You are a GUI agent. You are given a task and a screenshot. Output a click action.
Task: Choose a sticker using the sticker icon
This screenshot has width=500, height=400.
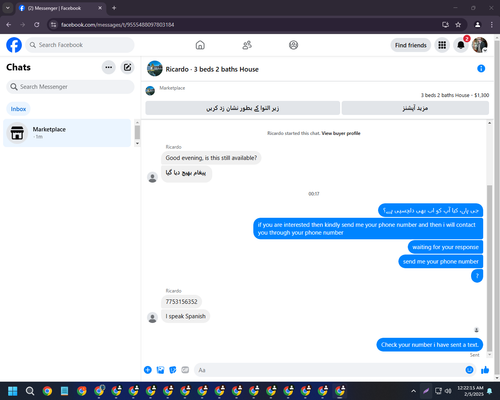tap(173, 370)
